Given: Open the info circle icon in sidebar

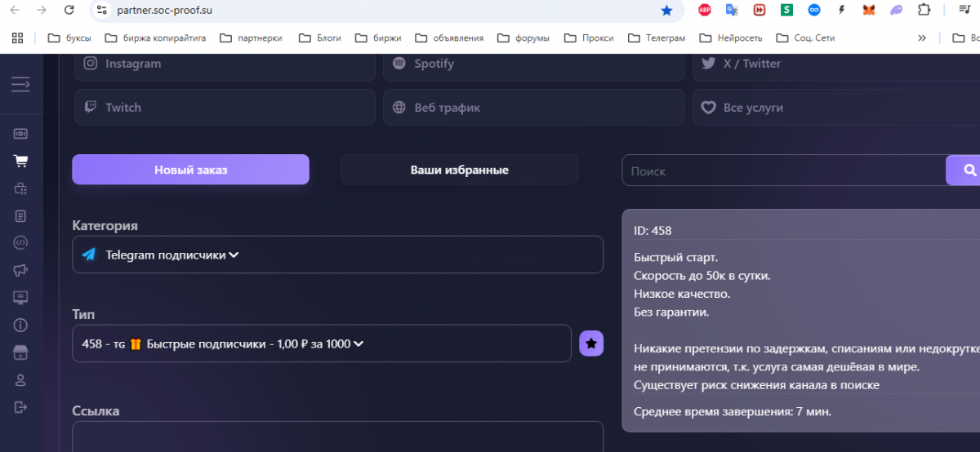Looking at the screenshot, I should [20, 325].
